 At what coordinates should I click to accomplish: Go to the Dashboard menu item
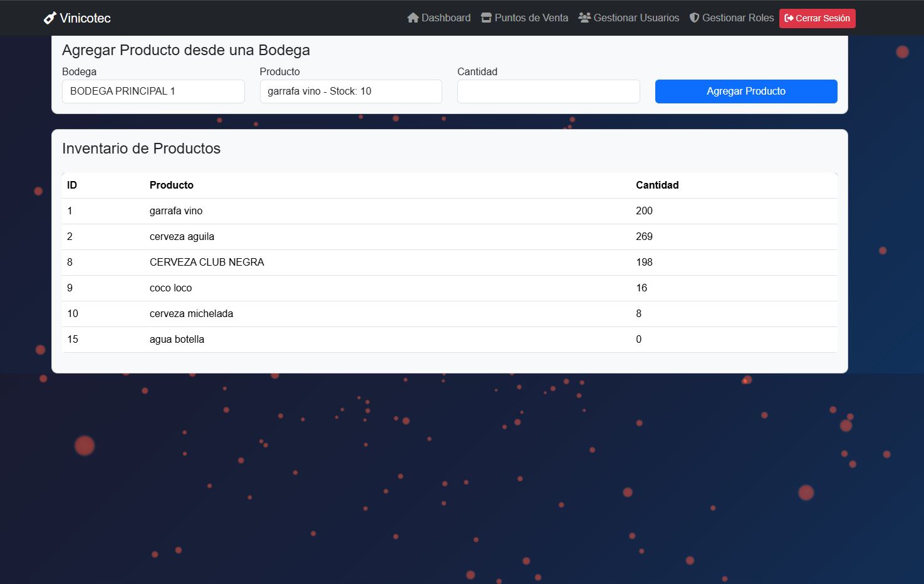(439, 18)
